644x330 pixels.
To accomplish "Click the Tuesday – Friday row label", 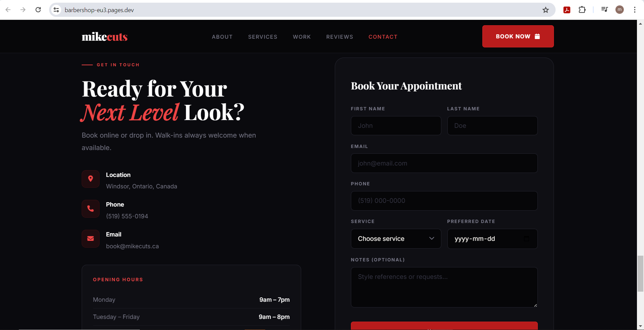I will click(x=116, y=317).
